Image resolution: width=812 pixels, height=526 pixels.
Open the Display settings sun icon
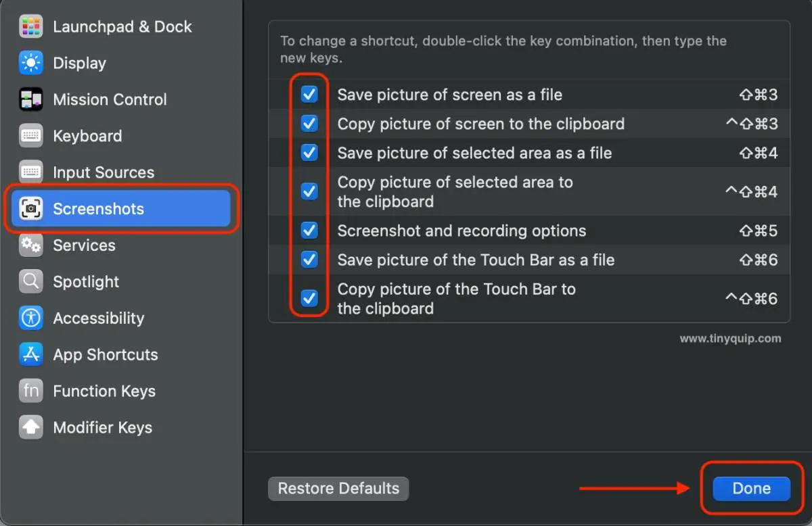31,64
